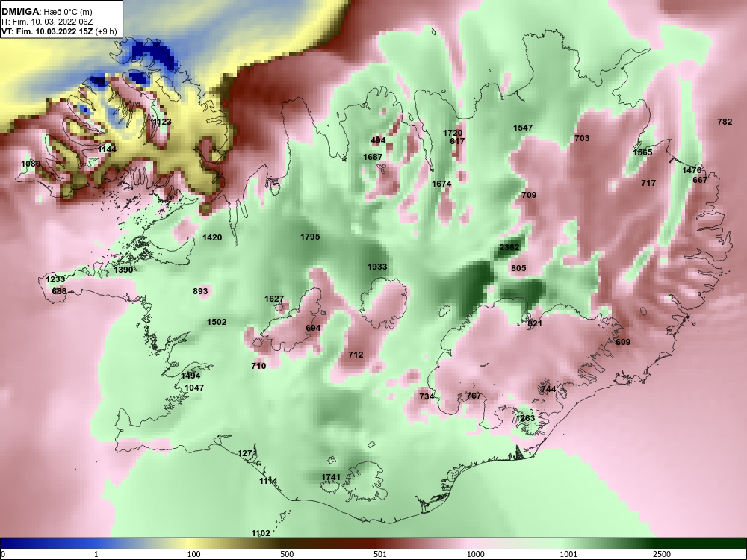Click the map title 'DMI/IGA: Hæð 0°C (m)'
Viewport: 747px width, 560px height.
[x=46, y=12]
